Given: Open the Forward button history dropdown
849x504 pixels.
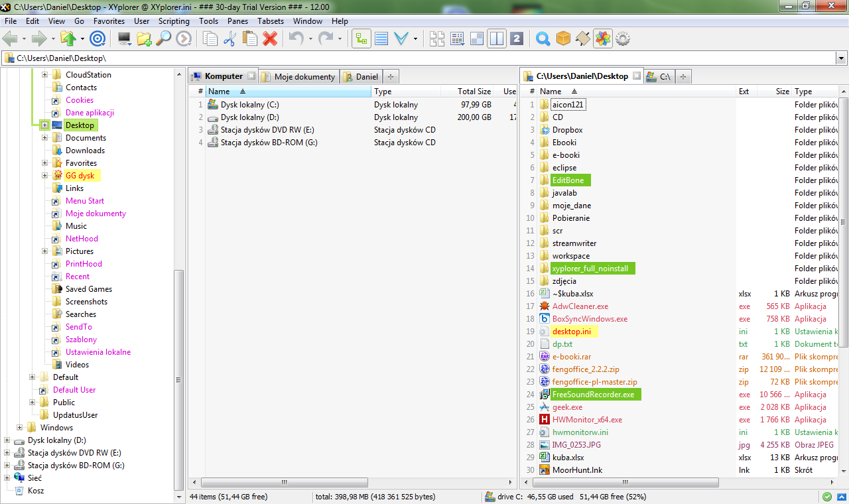Looking at the screenshot, I should click(52, 39).
